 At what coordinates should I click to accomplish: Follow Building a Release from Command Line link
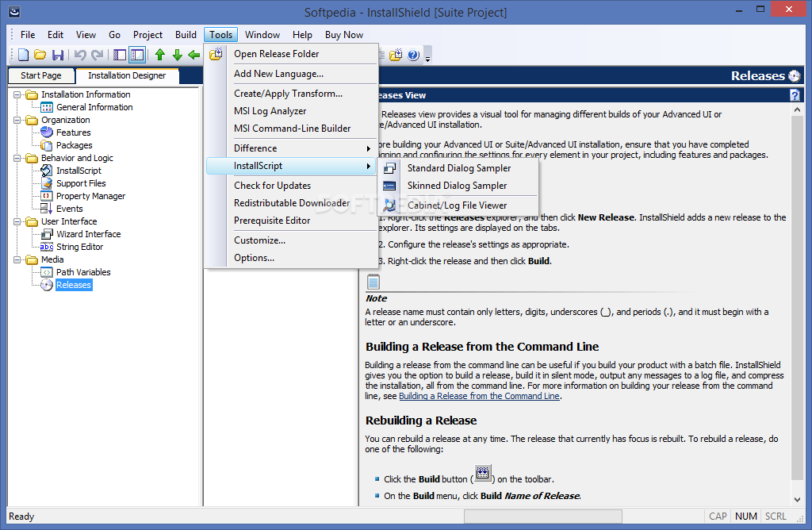click(479, 397)
